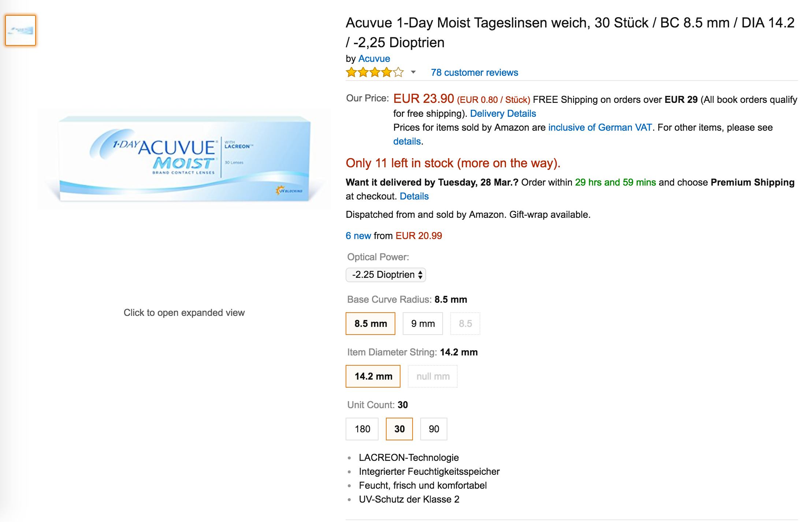This screenshot has width=812, height=522.
Task: Select the greyed-out 8.5 base curve option
Action: pyautogui.click(x=465, y=324)
